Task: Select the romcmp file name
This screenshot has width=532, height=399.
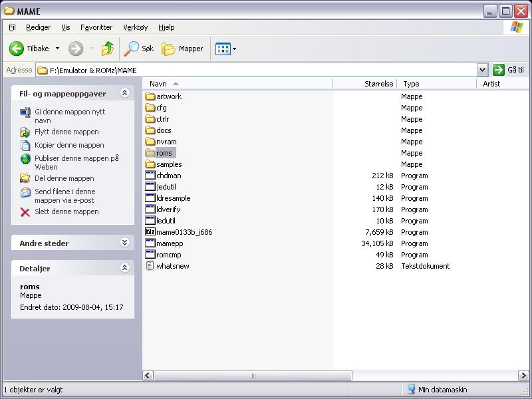Action: [169, 255]
